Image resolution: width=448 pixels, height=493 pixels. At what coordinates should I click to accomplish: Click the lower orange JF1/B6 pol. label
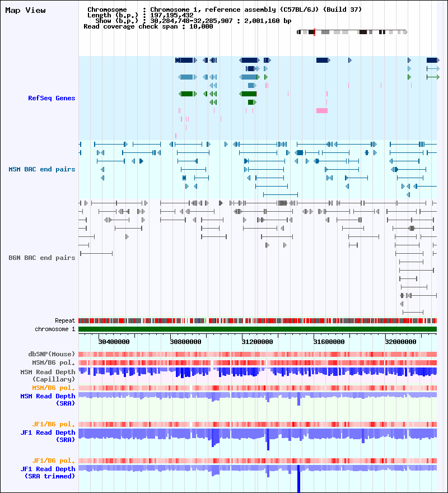click(53, 461)
